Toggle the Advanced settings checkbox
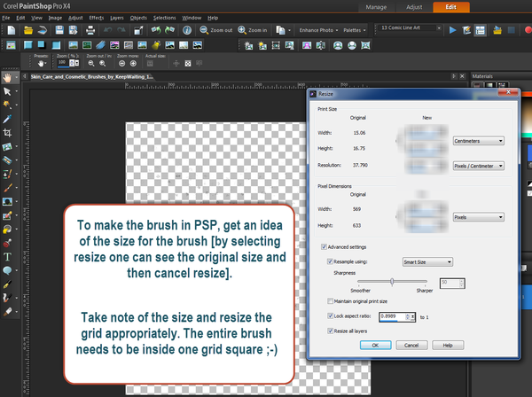This screenshot has height=397, width=532. point(322,247)
